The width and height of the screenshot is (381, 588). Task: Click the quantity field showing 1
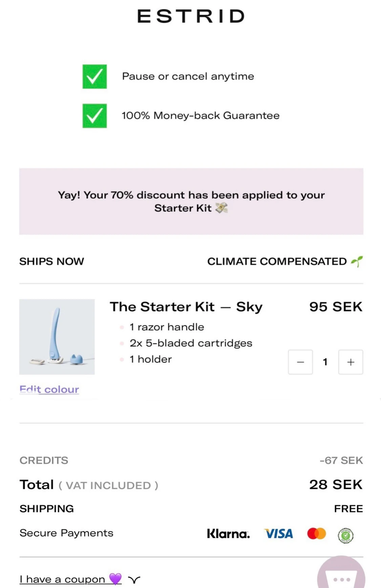325,362
